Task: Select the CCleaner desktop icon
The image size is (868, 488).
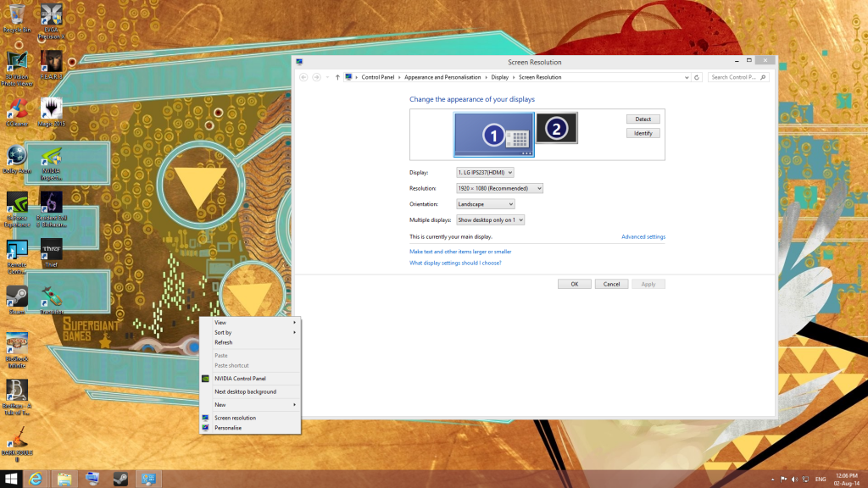Action: tap(17, 113)
